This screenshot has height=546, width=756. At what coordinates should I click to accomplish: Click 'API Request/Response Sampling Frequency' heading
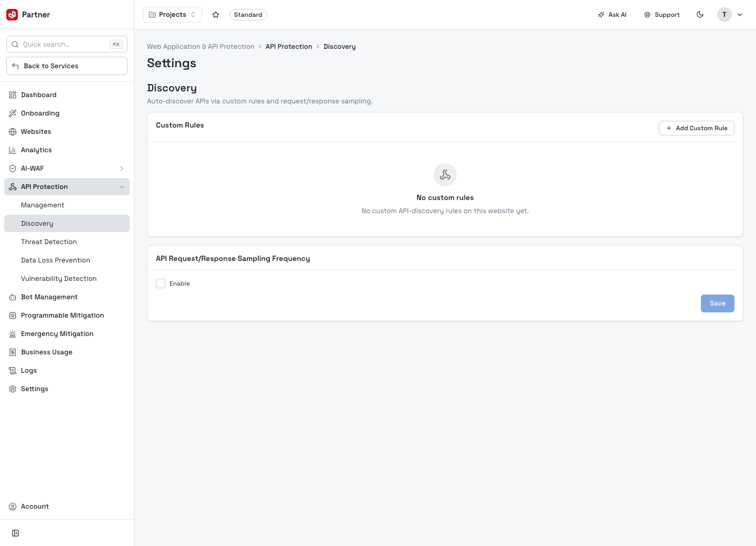coord(233,258)
